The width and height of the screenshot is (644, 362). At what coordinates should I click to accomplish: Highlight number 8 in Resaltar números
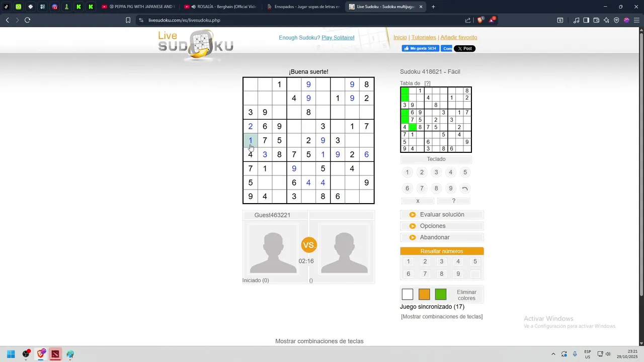click(x=442, y=274)
